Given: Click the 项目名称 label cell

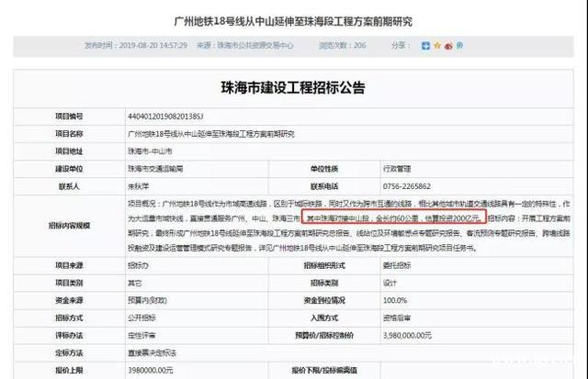Looking at the screenshot, I should [70, 134].
